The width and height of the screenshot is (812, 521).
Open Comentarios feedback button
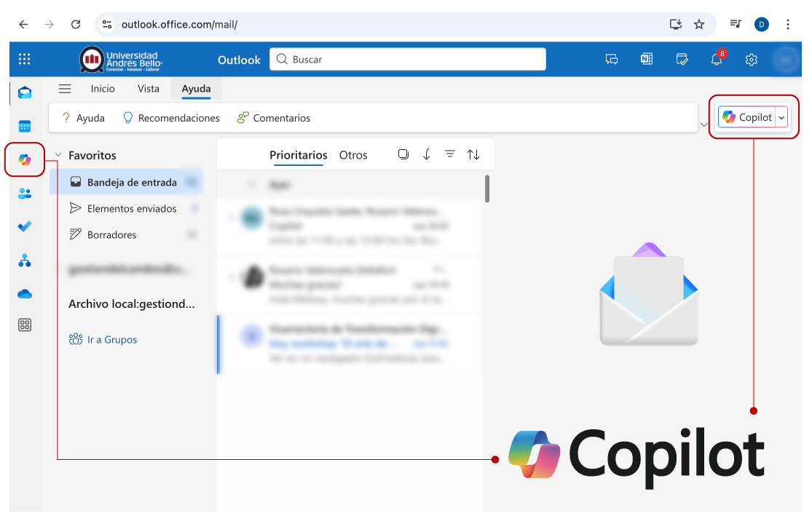click(x=273, y=118)
